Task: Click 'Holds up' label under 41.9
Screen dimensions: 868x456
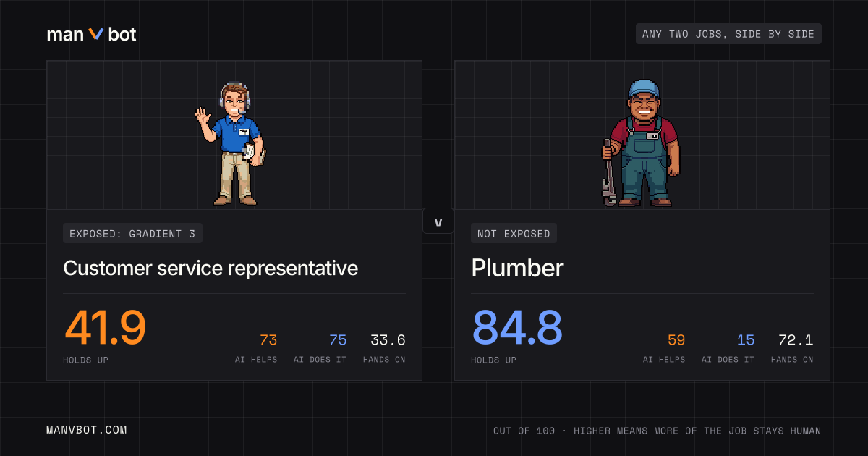Action: 86,360
